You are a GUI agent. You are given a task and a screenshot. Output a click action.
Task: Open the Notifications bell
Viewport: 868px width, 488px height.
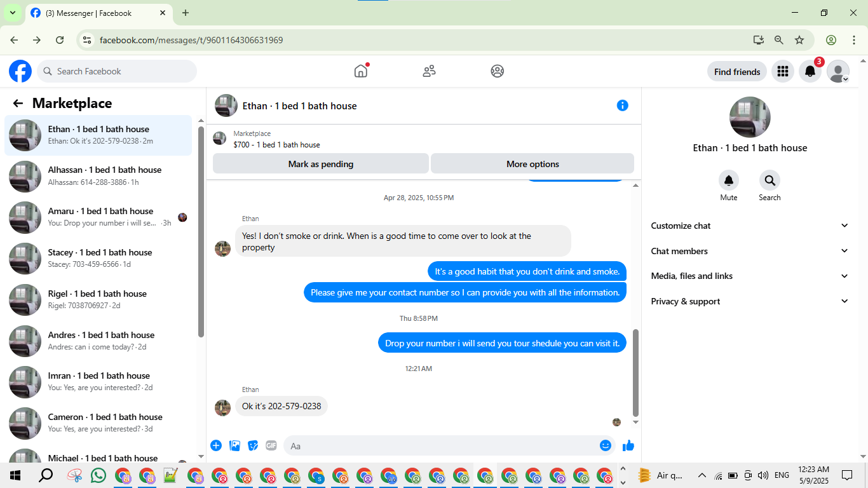click(810, 72)
